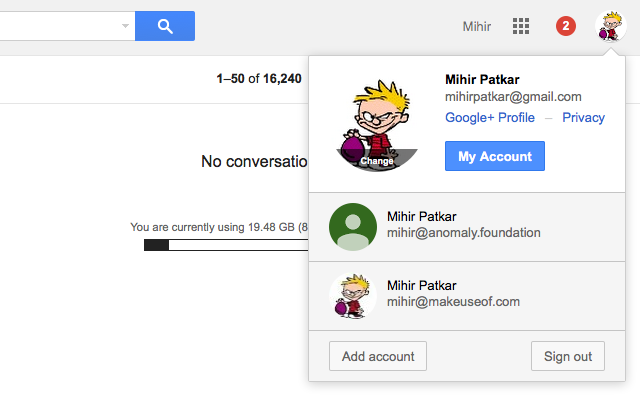Click the Mihir name link in header
The height and width of the screenshot is (399, 640).
[477, 27]
